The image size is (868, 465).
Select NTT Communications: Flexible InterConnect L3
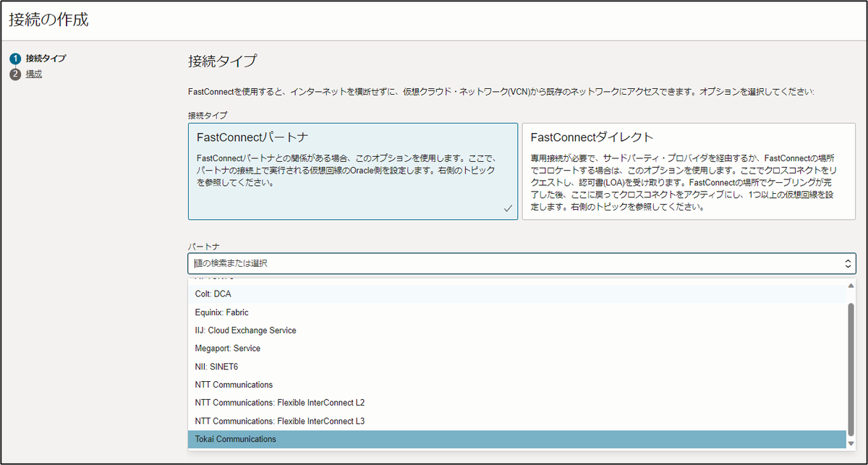tap(516, 421)
